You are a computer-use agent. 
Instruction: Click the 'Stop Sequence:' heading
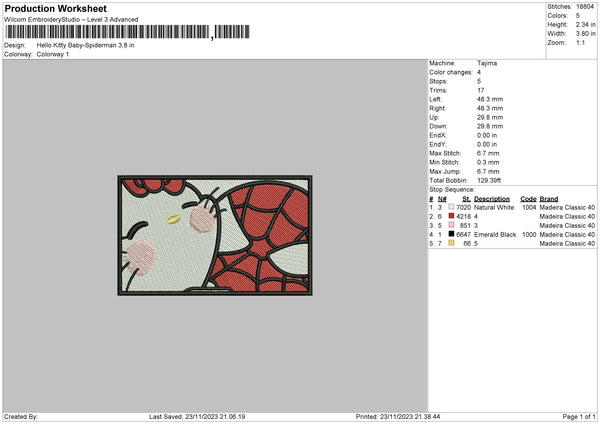[x=452, y=189]
